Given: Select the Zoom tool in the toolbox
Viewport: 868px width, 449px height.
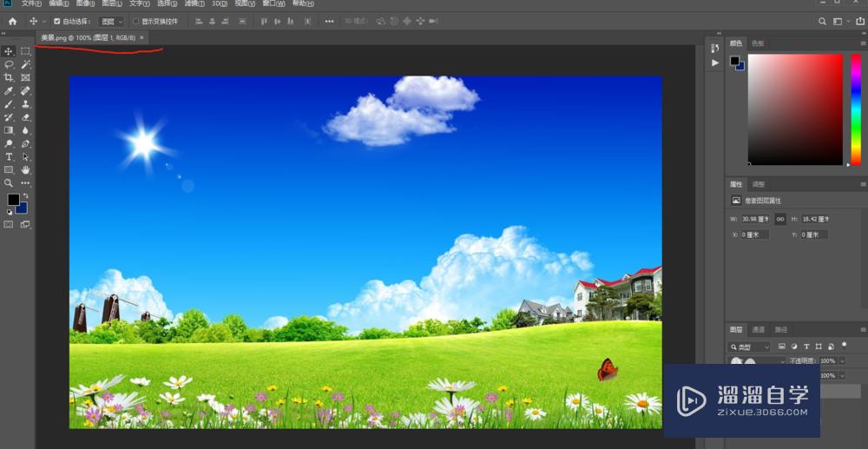Looking at the screenshot, I should click(x=9, y=183).
